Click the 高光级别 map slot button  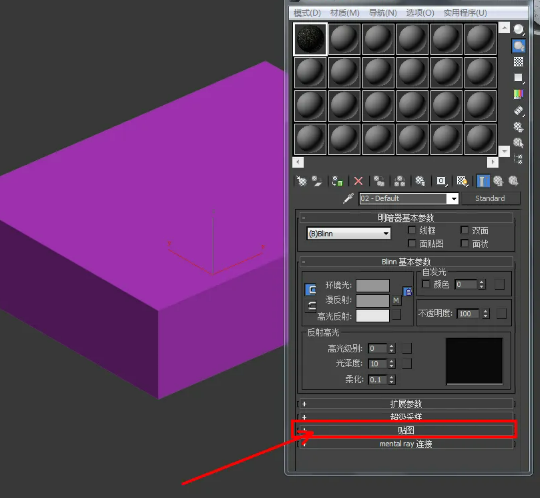(407, 348)
